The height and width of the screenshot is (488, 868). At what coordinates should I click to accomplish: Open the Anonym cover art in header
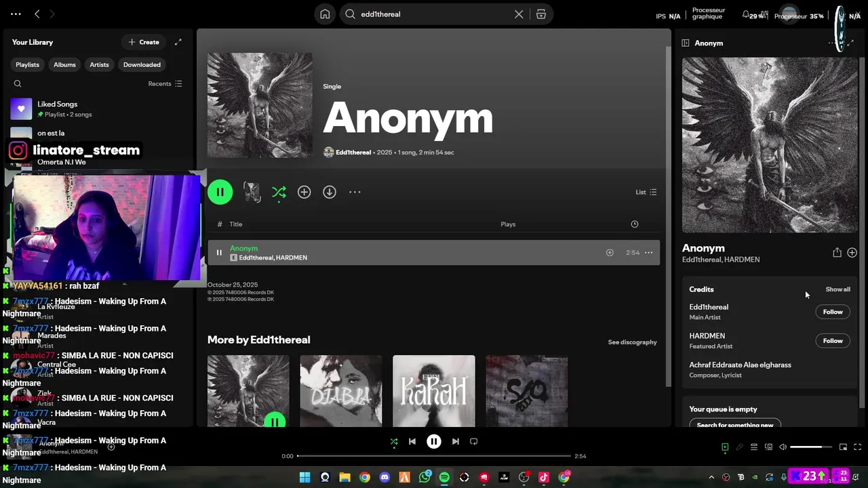click(x=260, y=105)
